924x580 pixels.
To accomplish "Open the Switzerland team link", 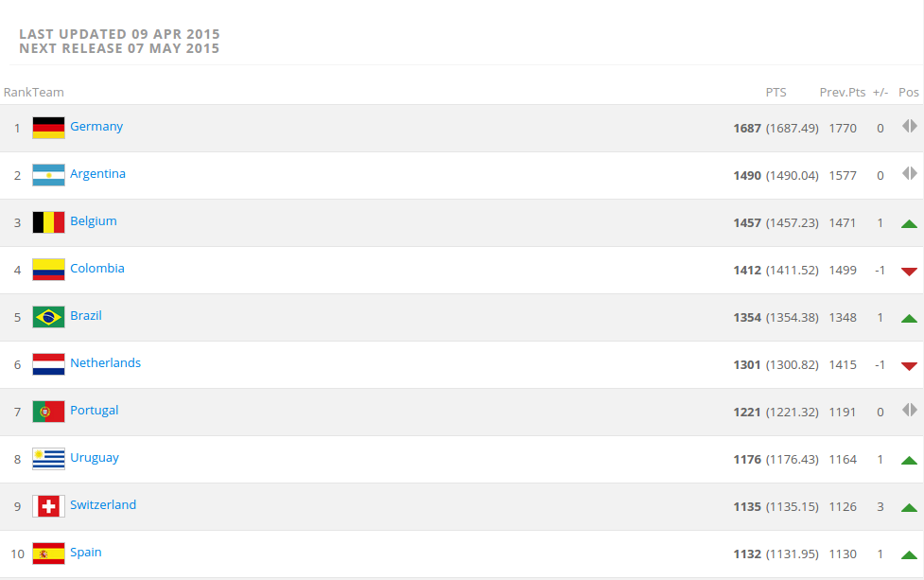I will (x=103, y=505).
